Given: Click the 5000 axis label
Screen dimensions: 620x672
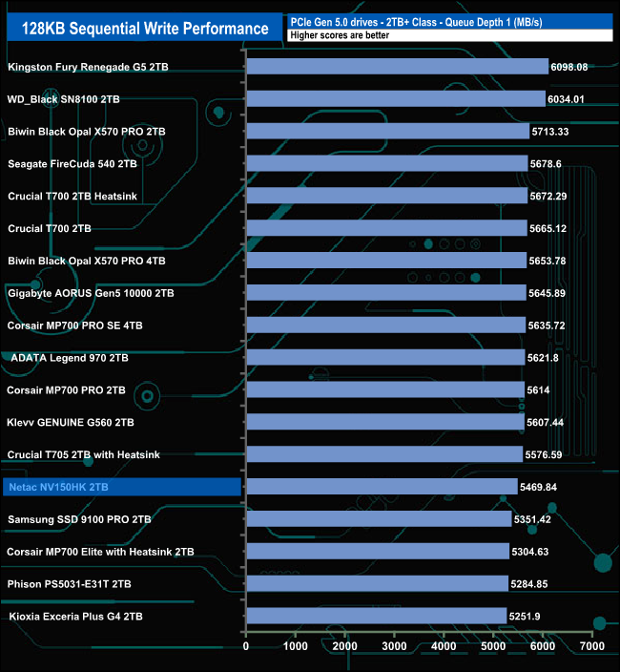Looking at the screenshot, I should pyautogui.click(x=493, y=646).
